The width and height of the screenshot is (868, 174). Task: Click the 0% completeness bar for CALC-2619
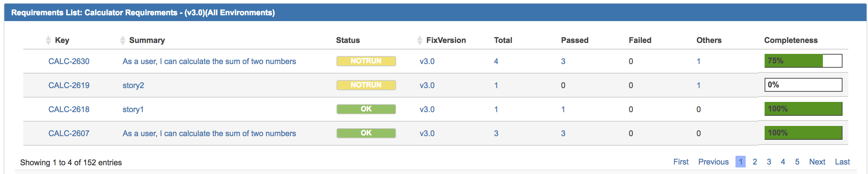[x=803, y=85]
